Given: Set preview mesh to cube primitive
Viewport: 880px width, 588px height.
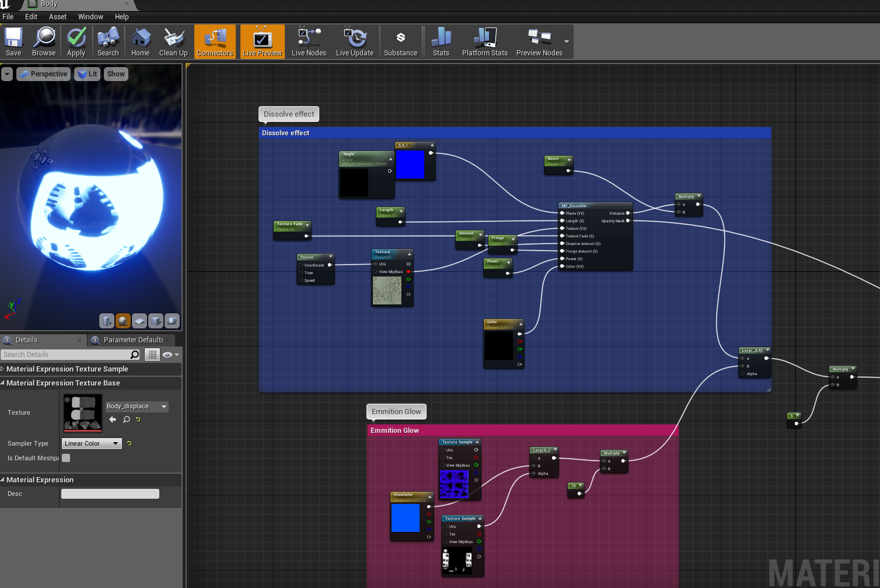Looking at the screenshot, I should [x=156, y=321].
